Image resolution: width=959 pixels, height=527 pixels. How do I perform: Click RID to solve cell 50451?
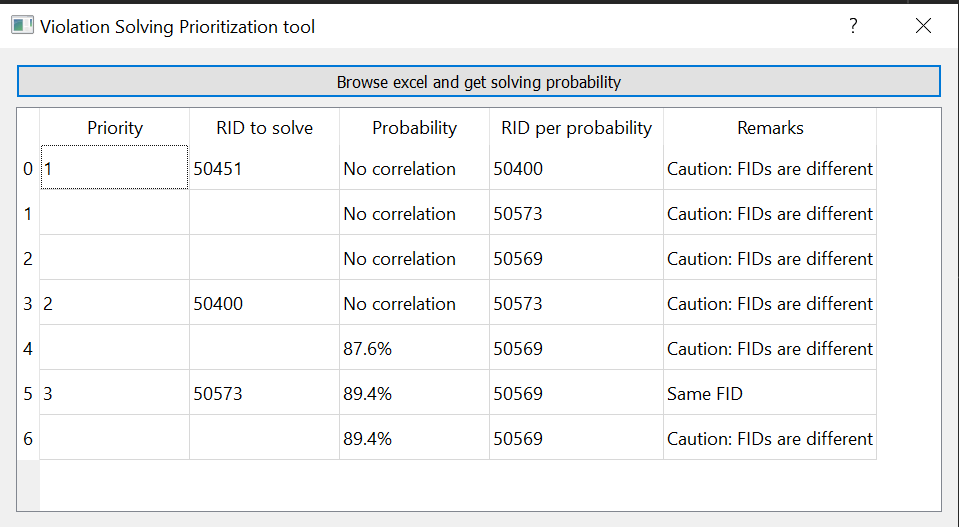pos(264,168)
